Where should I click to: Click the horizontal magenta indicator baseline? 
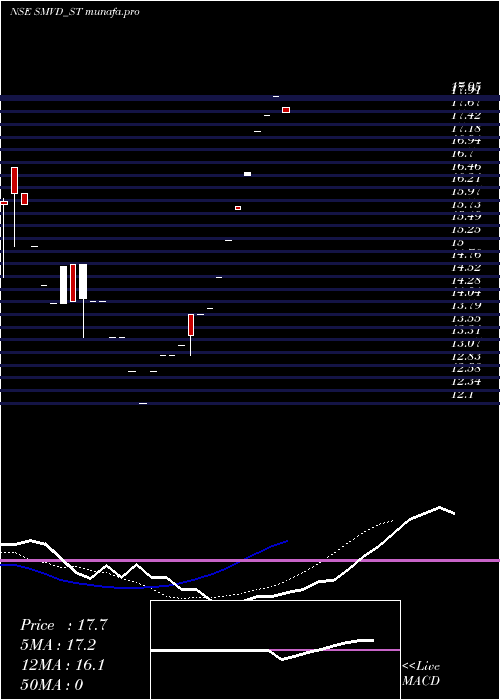250,560
